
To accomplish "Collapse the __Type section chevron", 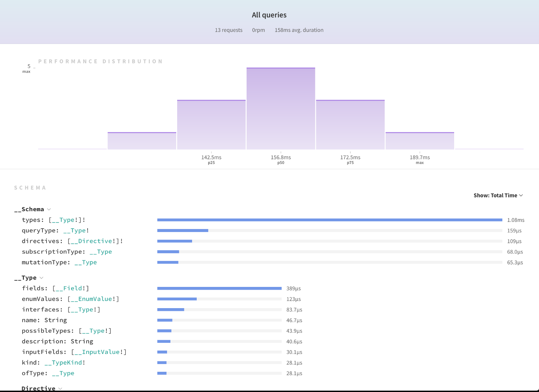I will click(41, 278).
